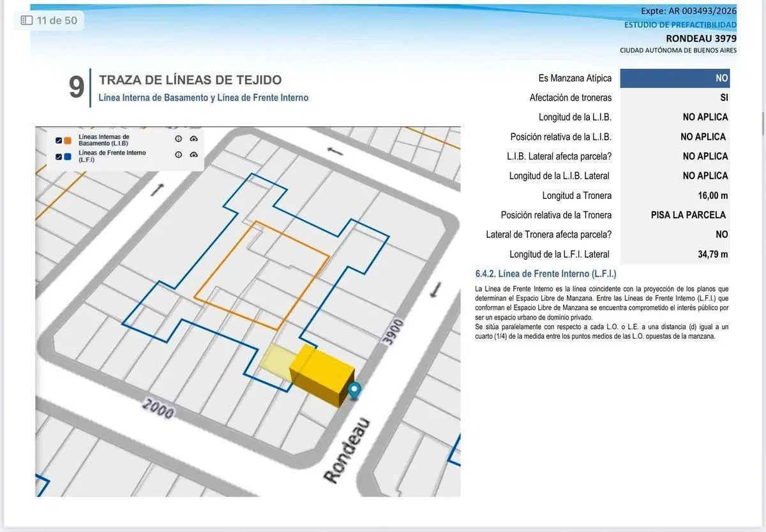Click the 'Rondeau' street name on the map
The height and width of the screenshot is (532, 766).
(347, 451)
